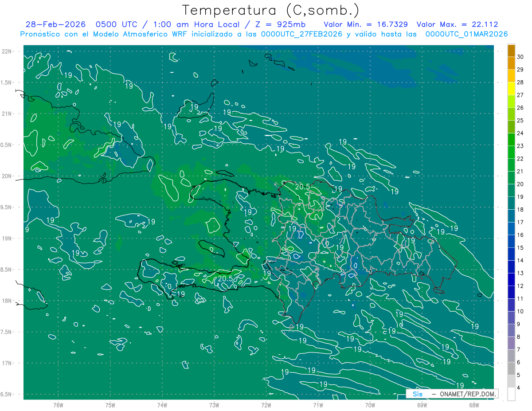Click the colorbar label '4'
This screenshot has height=411, width=532.
[x=519, y=388]
